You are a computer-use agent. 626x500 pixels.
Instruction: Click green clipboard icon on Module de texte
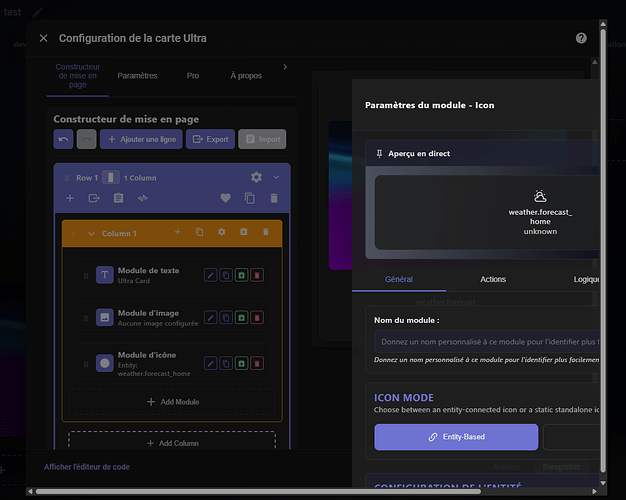242,275
